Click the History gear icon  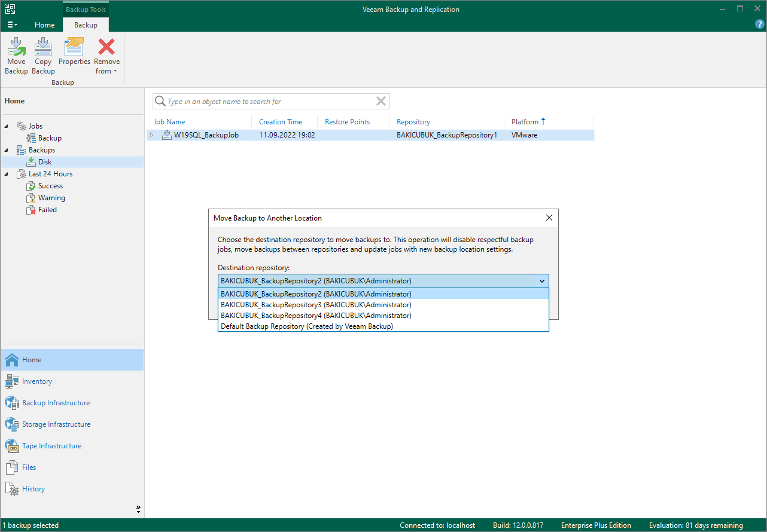coord(12,489)
